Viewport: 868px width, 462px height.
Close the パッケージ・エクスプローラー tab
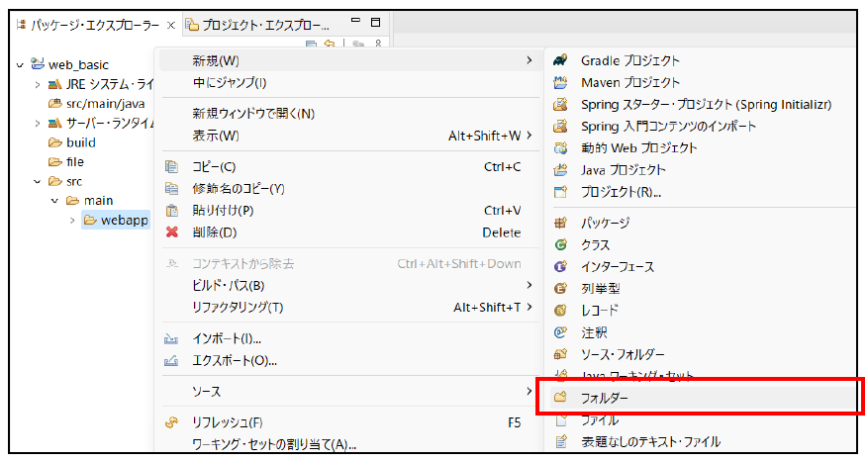(171, 24)
